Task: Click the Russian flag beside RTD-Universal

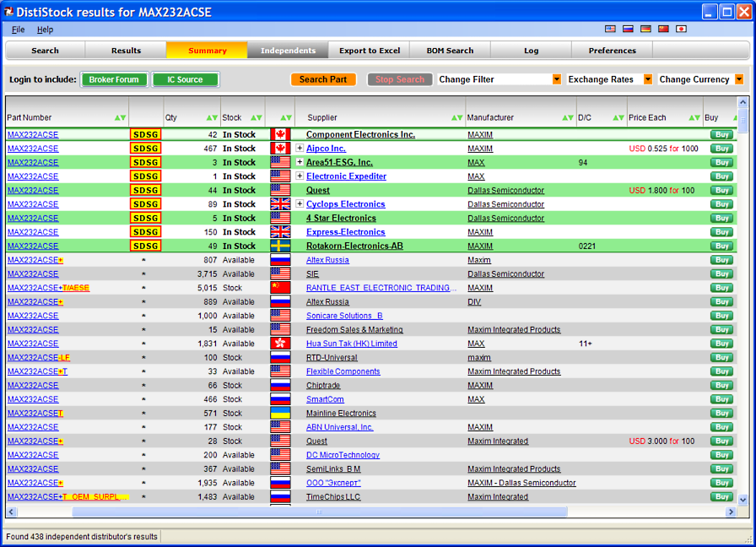Action: tap(280, 357)
